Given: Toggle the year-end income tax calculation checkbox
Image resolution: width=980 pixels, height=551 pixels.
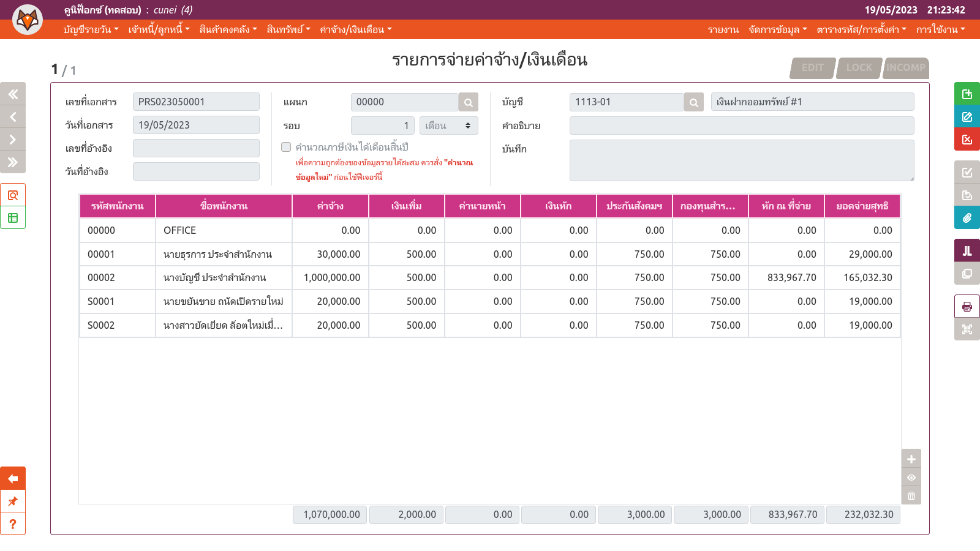Looking at the screenshot, I should coord(286,147).
